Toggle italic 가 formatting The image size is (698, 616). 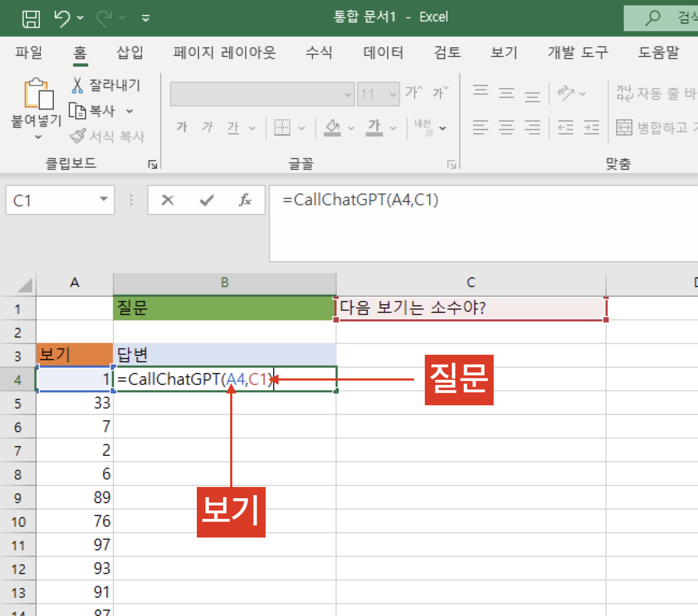[x=208, y=127]
